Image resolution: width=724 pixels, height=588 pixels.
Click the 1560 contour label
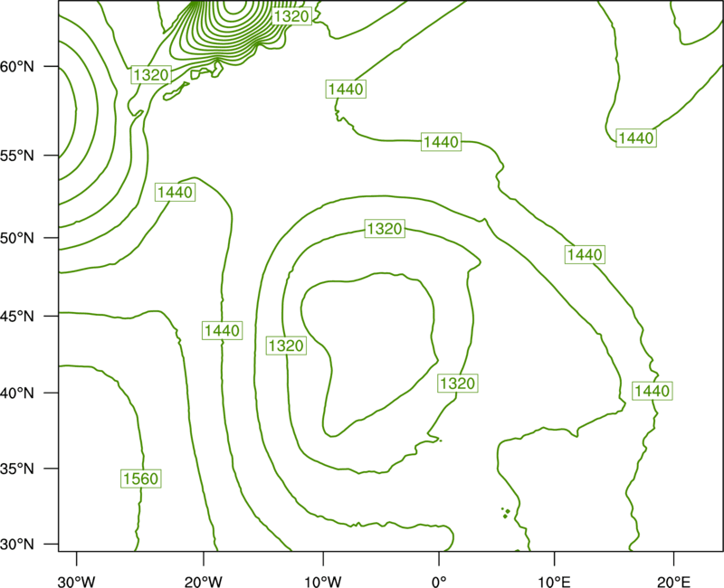point(141,479)
